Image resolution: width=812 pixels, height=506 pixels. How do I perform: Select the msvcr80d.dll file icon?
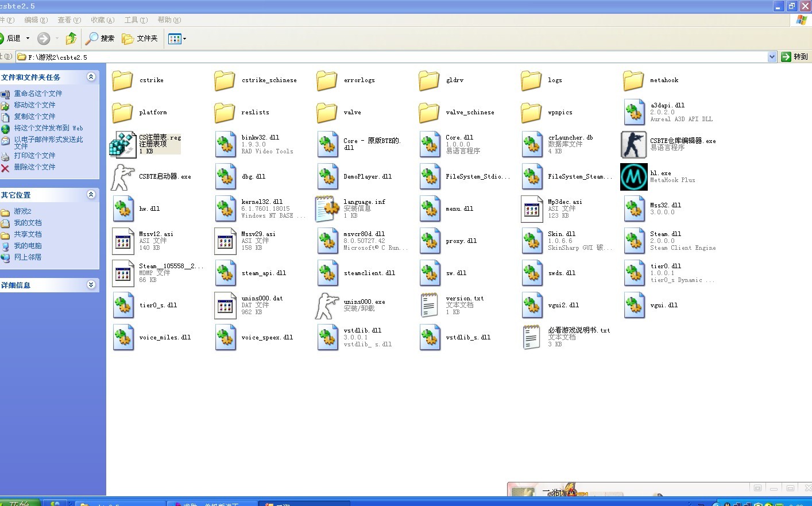coord(327,241)
